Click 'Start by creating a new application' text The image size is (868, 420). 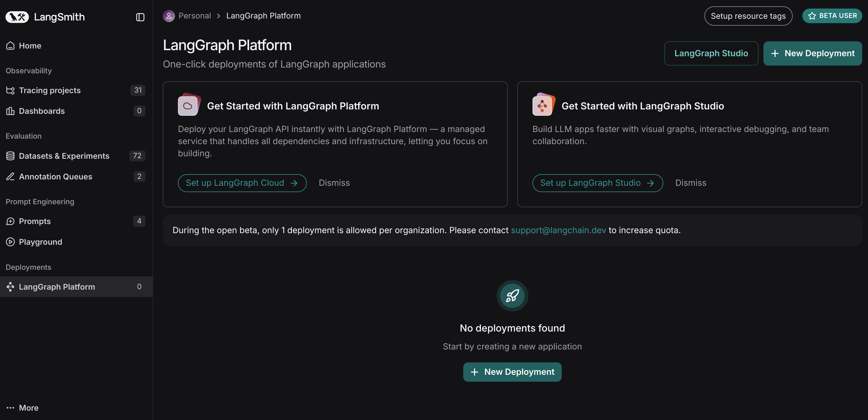tap(512, 347)
